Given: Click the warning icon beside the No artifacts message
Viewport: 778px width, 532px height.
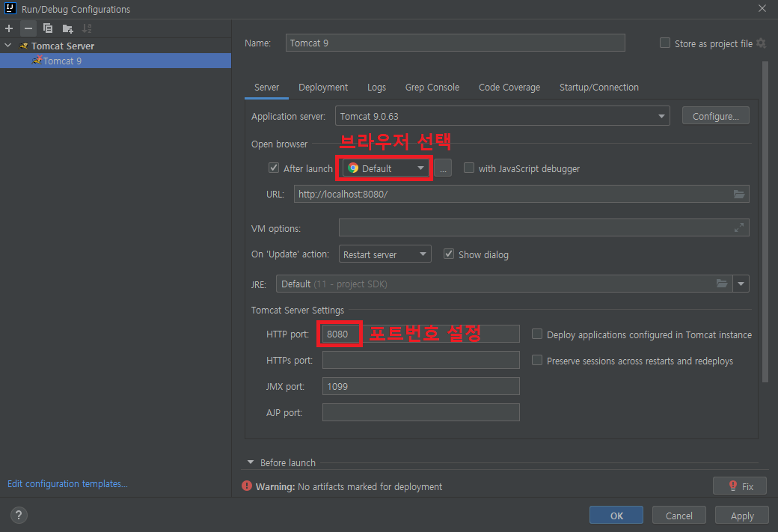Looking at the screenshot, I should (247, 486).
